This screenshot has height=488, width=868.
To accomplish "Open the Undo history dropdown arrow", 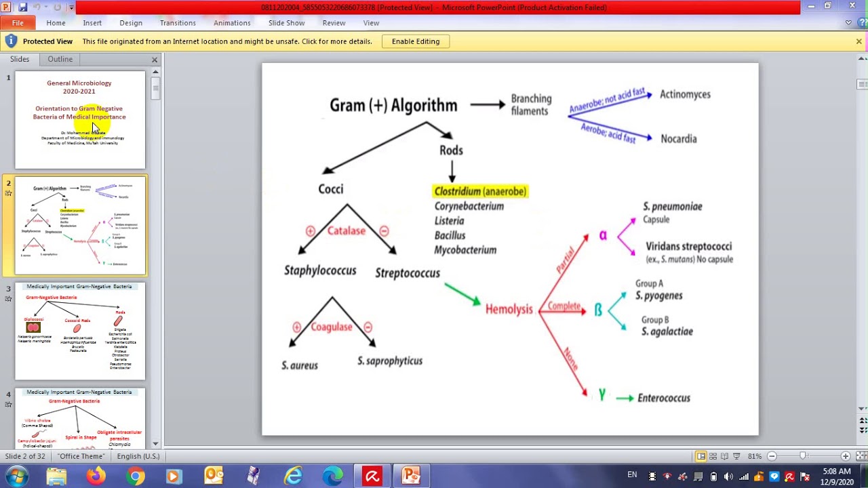I will tap(45, 7).
